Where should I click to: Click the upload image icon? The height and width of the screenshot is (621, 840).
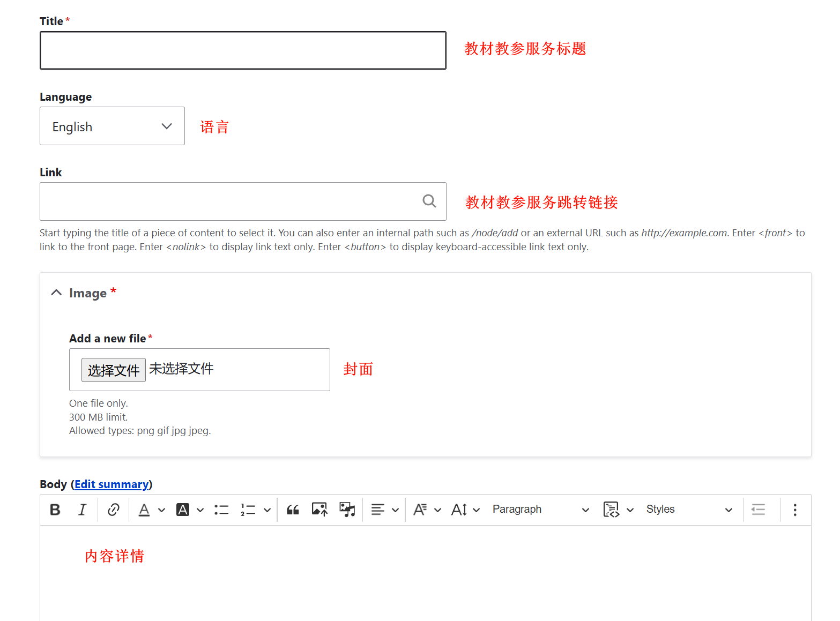319,510
